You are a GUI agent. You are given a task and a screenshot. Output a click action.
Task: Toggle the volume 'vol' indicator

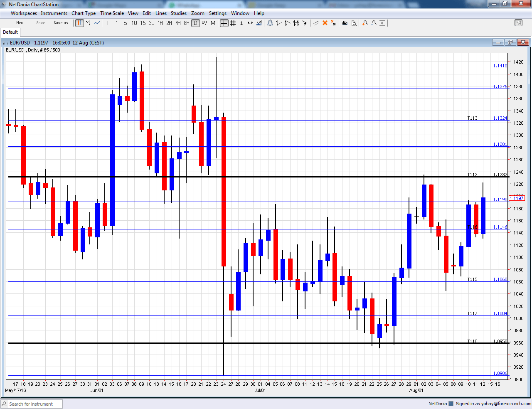coord(259,23)
